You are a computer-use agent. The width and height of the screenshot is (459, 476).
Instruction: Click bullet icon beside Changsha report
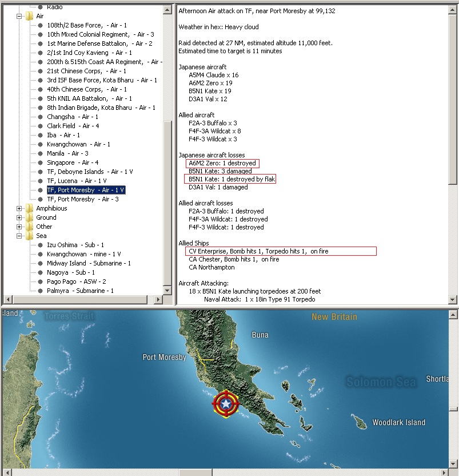(40, 117)
